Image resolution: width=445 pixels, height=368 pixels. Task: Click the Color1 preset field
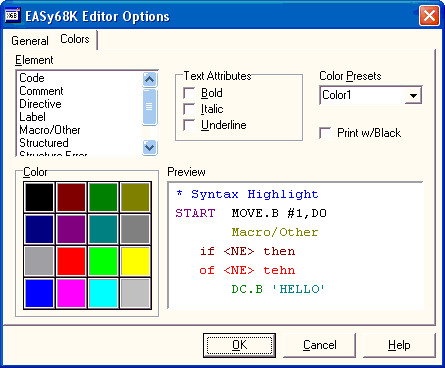point(363,96)
